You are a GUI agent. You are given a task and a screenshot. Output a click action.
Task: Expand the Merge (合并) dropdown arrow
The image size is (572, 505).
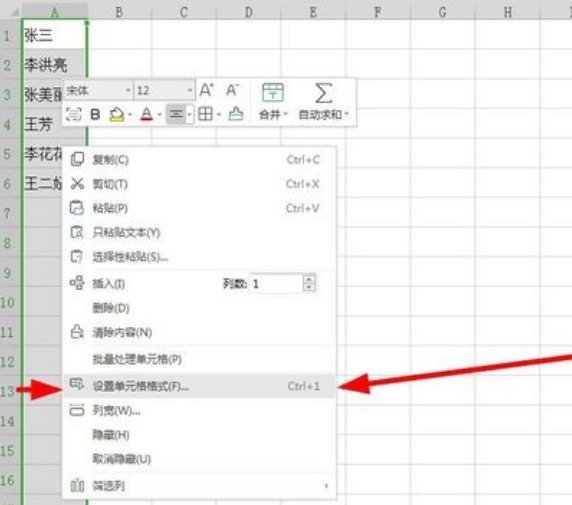click(286, 114)
